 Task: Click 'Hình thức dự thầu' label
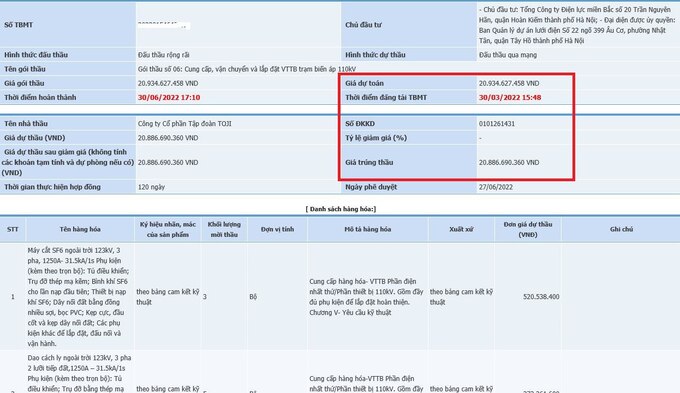pos(375,55)
